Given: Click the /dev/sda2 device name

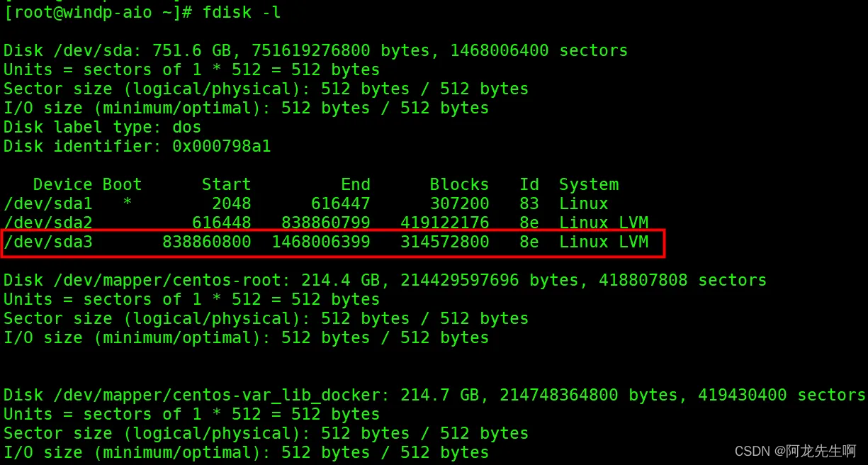Looking at the screenshot, I should (48, 223).
